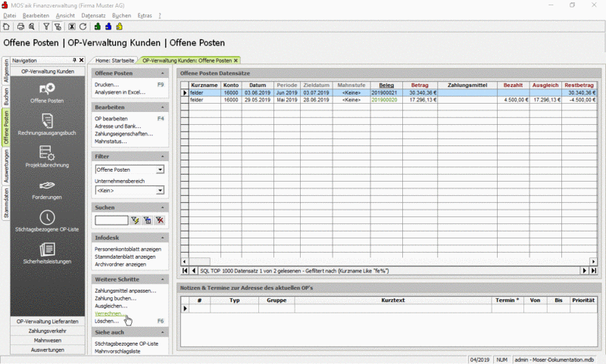606x364 pixels.
Task: Open Mahnwesen navigation group
Action: [48, 341]
